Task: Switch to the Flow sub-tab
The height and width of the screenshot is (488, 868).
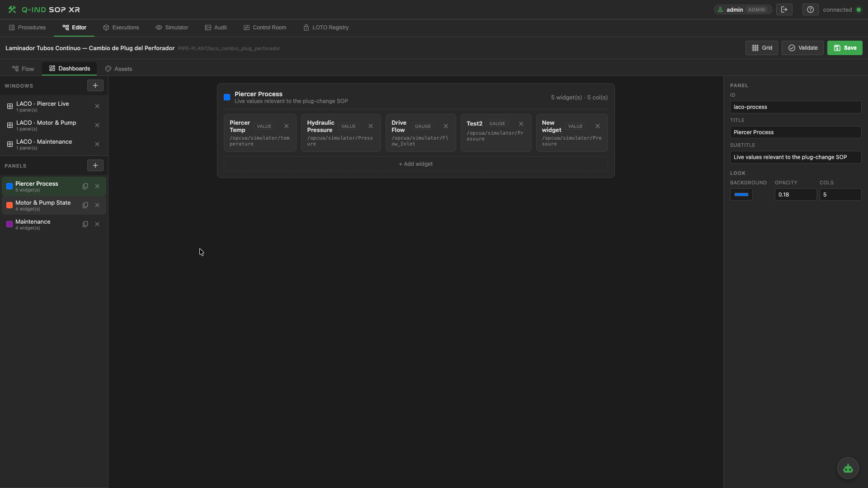Action: 23,69
